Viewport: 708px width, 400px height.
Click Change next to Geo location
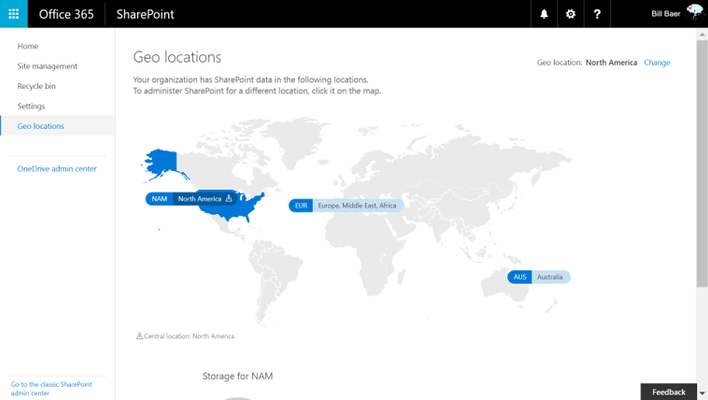657,62
